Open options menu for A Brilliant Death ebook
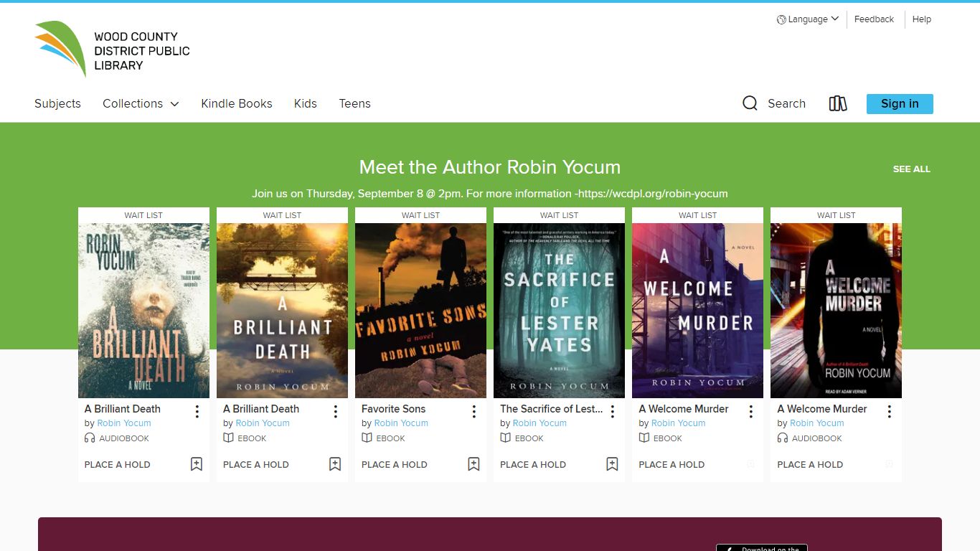This screenshot has height=551, width=980. tap(335, 411)
